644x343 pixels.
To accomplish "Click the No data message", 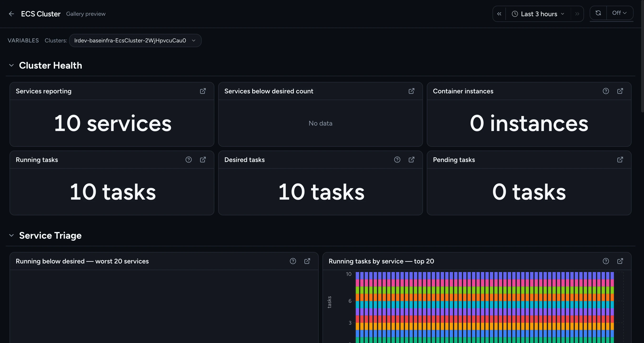I will [x=320, y=123].
